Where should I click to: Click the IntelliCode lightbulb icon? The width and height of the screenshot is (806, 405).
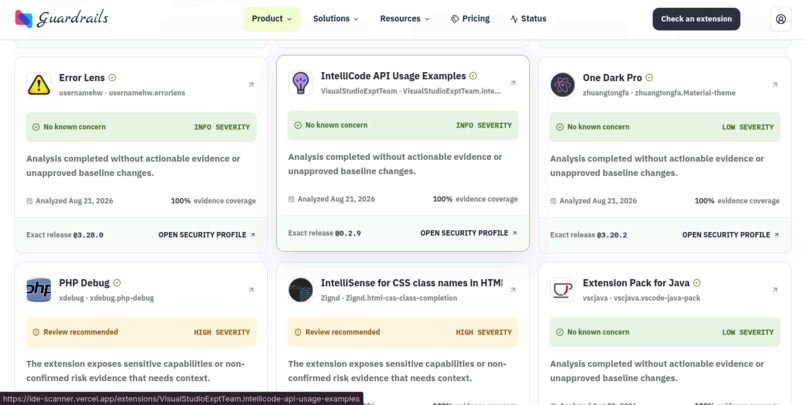(x=300, y=83)
